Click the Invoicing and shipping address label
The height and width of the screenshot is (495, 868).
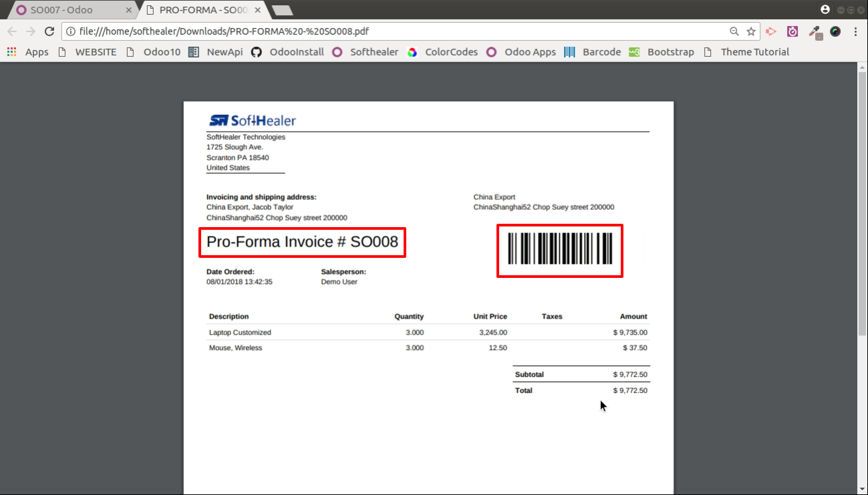[x=261, y=197]
